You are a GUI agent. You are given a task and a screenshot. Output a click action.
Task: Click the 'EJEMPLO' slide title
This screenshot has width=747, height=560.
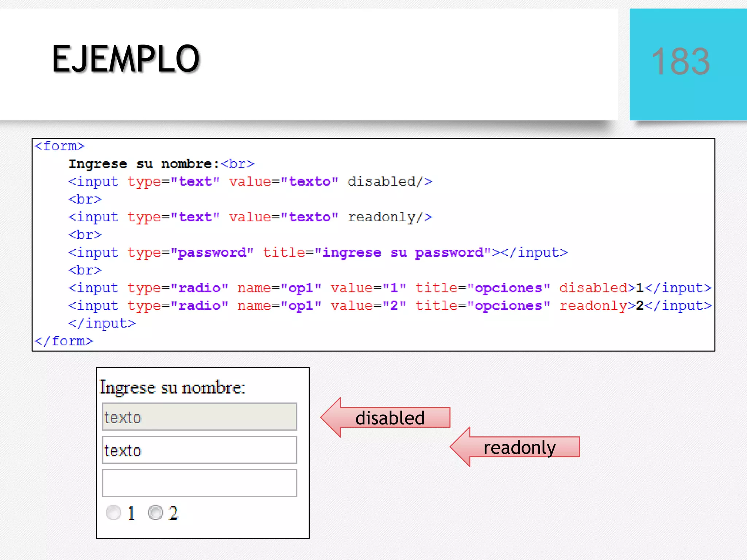coord(126,59)
